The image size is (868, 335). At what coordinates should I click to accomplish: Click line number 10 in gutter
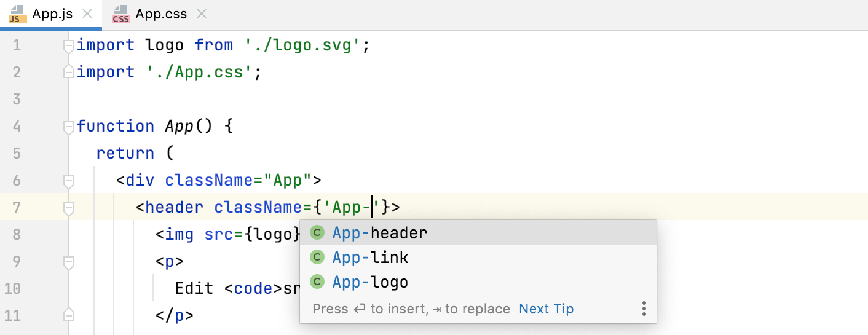tap(12, 289)
